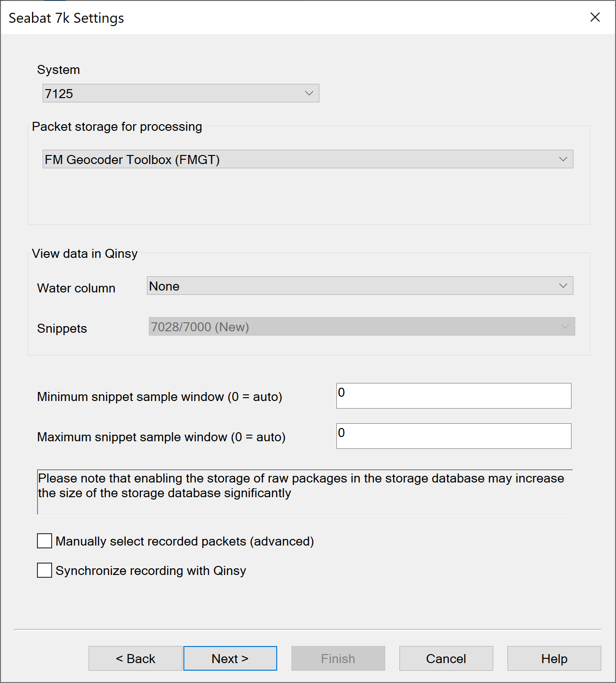616x683 pixels.
Task: Click the Minimum snippet sample window field
Action: pyautogui.click(x=453, y=396)
